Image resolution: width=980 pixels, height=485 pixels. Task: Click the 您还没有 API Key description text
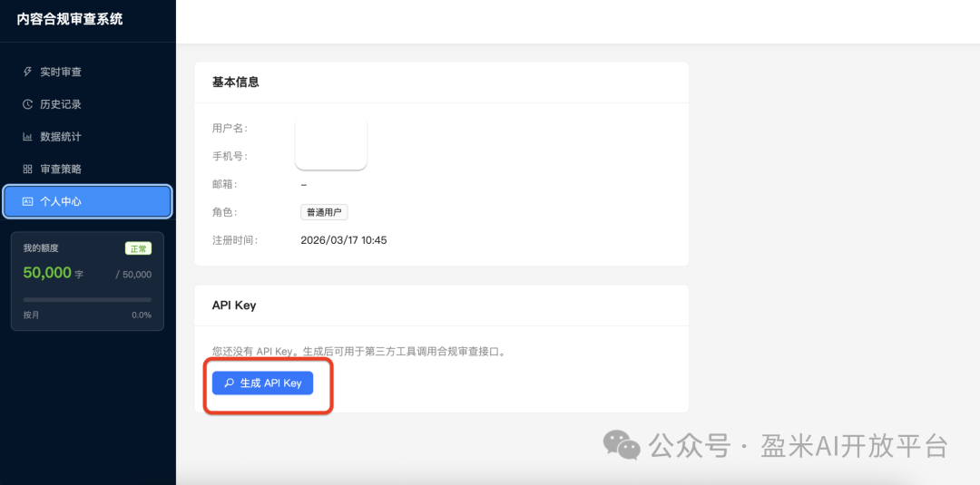point(359,352)
